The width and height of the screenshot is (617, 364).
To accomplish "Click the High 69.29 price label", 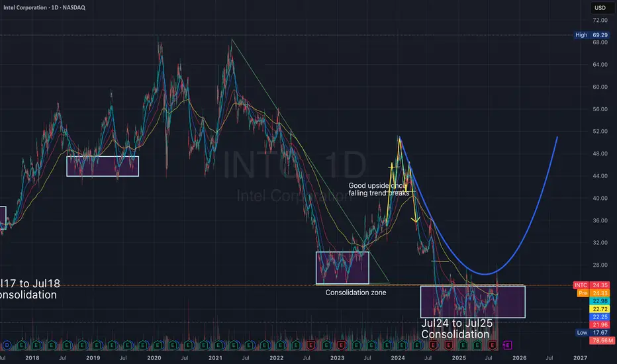I will click(x=593, y=34).
